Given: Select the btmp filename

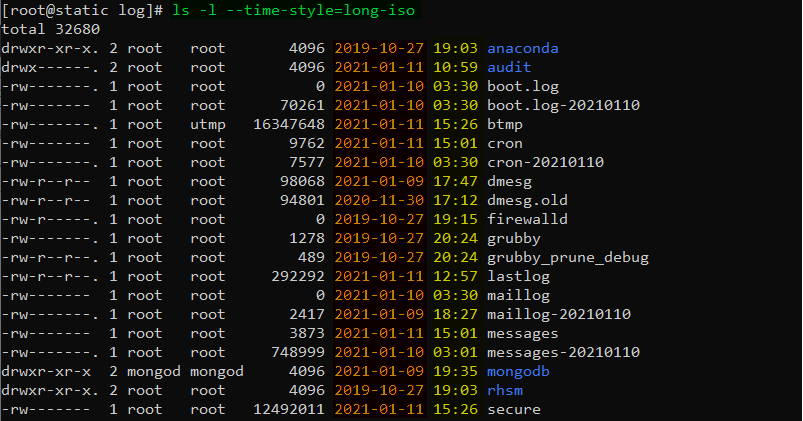Looking at the screenshot, I should click(x=505, y=125).
